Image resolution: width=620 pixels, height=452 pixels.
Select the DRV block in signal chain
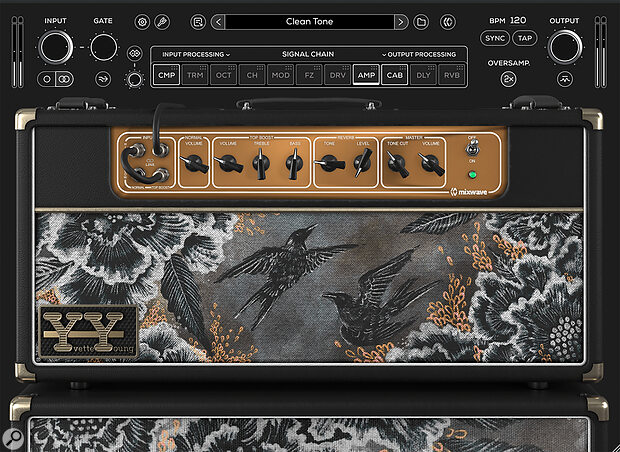click(x=337, y=75)
